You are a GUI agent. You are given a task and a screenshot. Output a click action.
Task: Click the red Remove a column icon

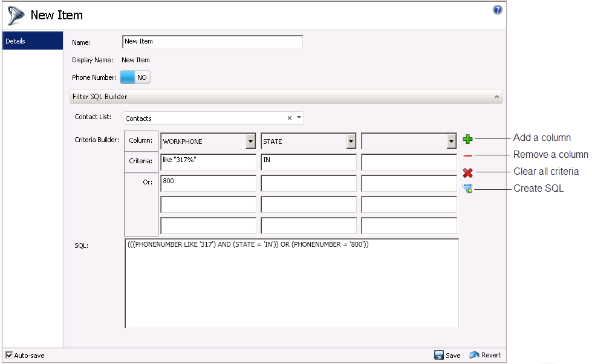click(x=467, y=156)
